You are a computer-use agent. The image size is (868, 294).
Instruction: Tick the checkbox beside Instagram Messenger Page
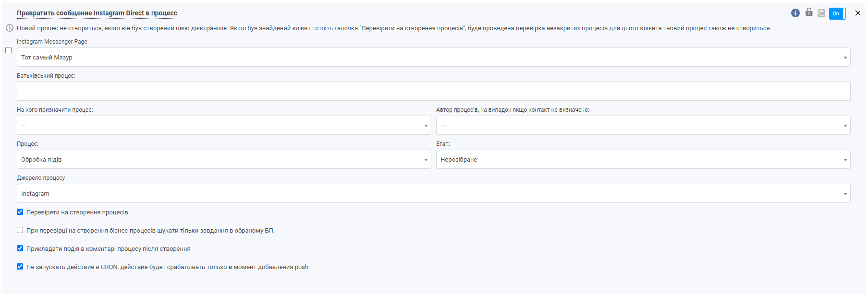pos(8,50)
